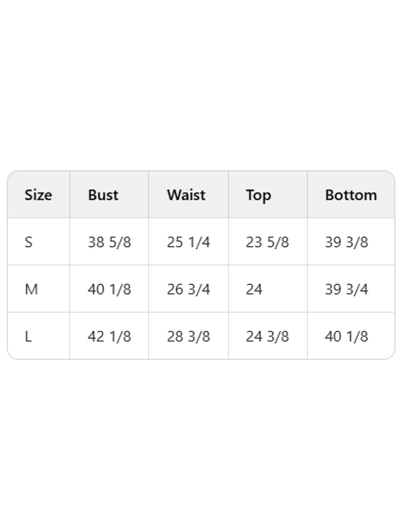This screenshot has height=532, width=405.
Task: Click the Bottom column header
Action: [351, 195]
